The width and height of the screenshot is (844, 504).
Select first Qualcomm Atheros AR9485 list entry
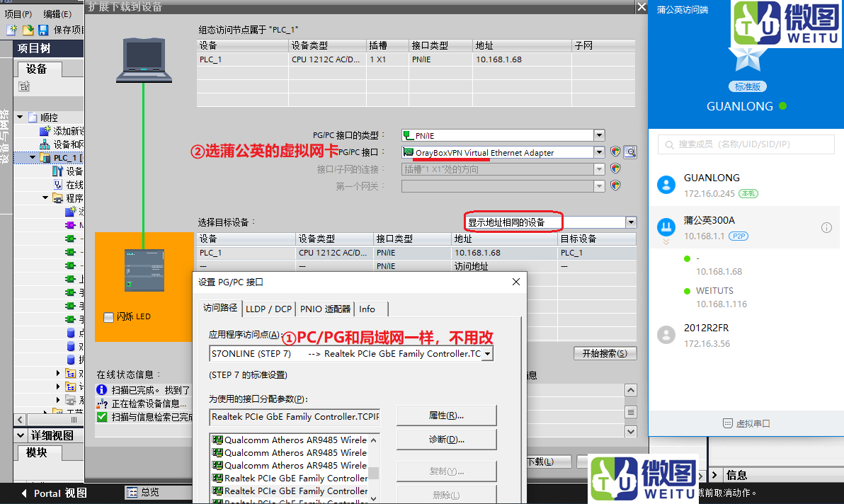click(x=290, y=440)
